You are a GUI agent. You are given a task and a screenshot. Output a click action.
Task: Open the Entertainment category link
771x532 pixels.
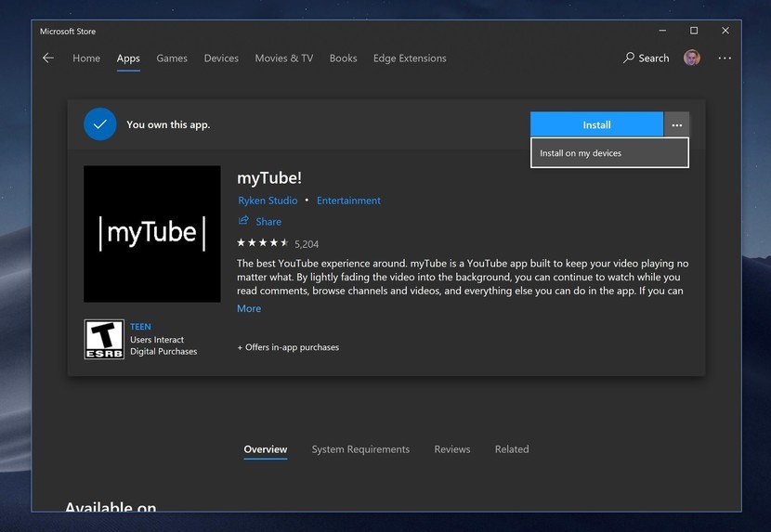[348, 201]
